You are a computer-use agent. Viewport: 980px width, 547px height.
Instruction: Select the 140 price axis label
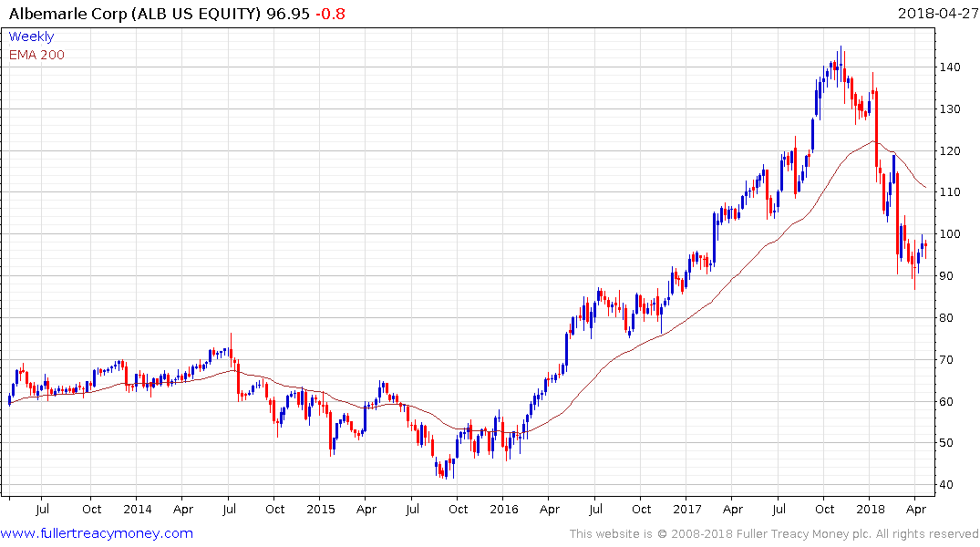[950, 67]
